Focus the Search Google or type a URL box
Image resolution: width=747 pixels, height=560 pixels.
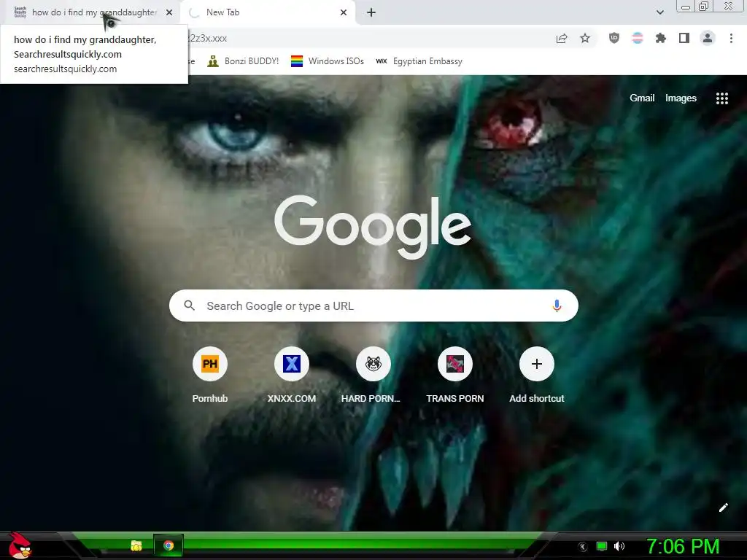point(373,306)
